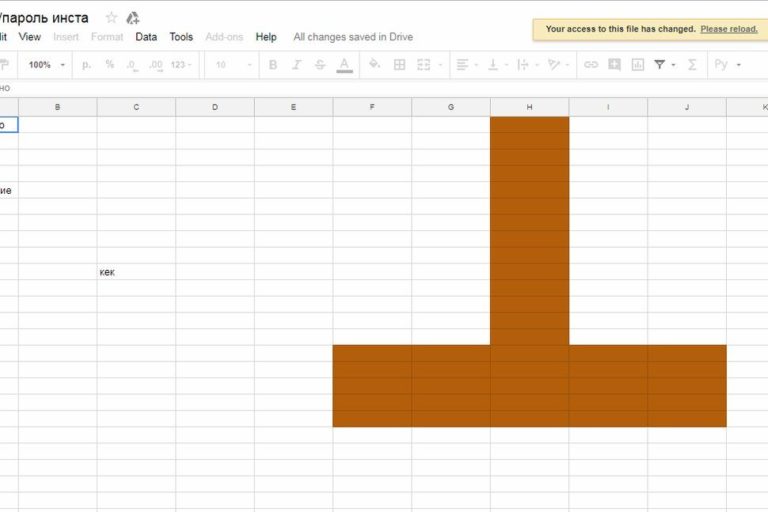This screenshot has height=512, width=768.
Task: Click the merge cells icon
Action: [x=423, y=65]
